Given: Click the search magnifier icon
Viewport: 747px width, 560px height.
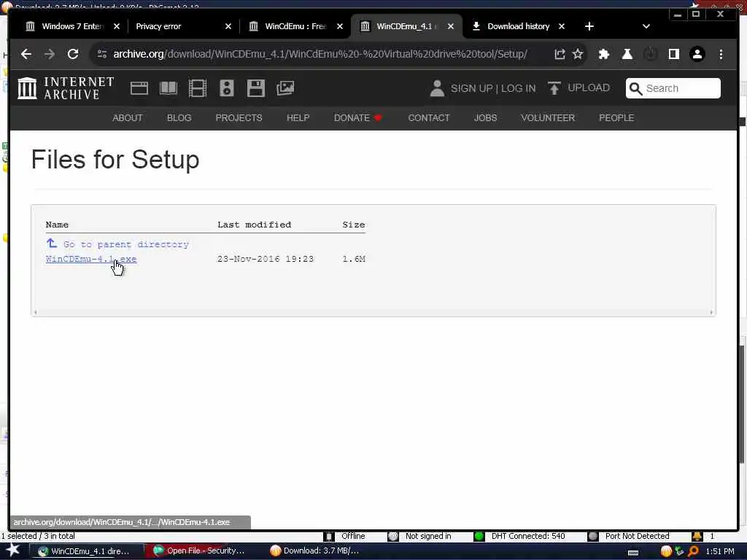Looking at the screenshot, I should point(635,88).
